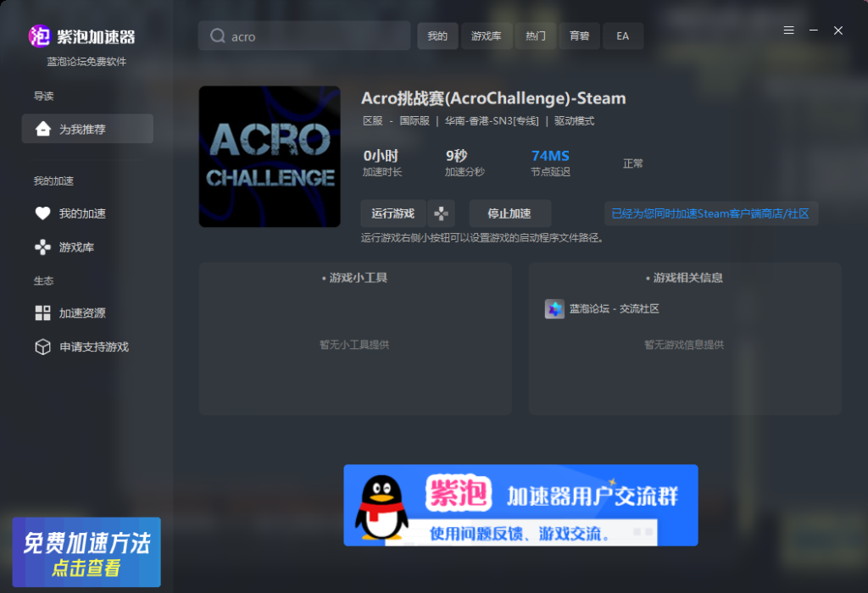Click the 74MS node latency value

click(x=550, y=155)
